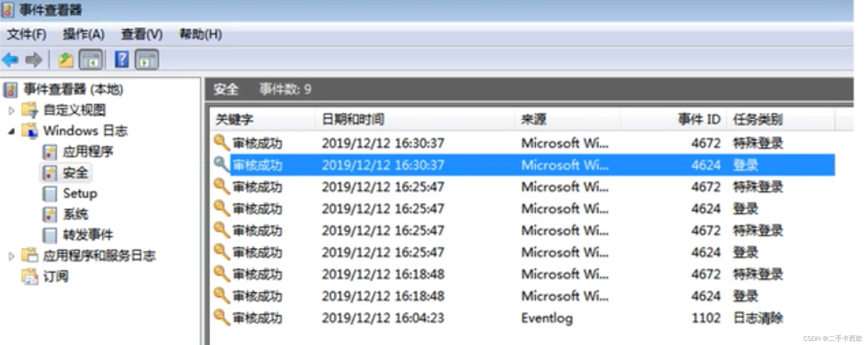The image size is (868, 345).
Task: Toggle the show/hide console tree icon
Action: [91, 60]
